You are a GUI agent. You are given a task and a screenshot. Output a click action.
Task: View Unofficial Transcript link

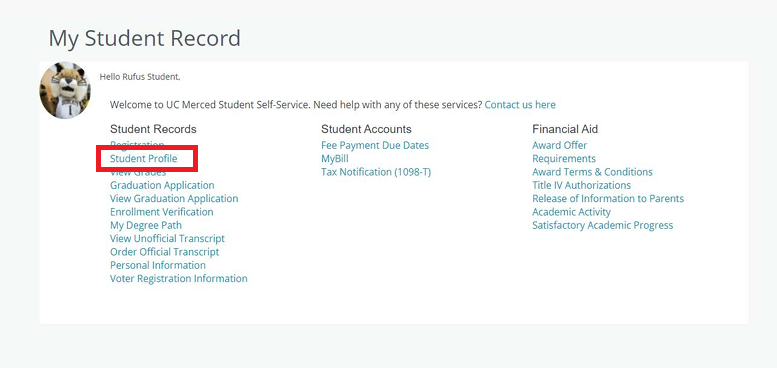[x=167, y=239]
